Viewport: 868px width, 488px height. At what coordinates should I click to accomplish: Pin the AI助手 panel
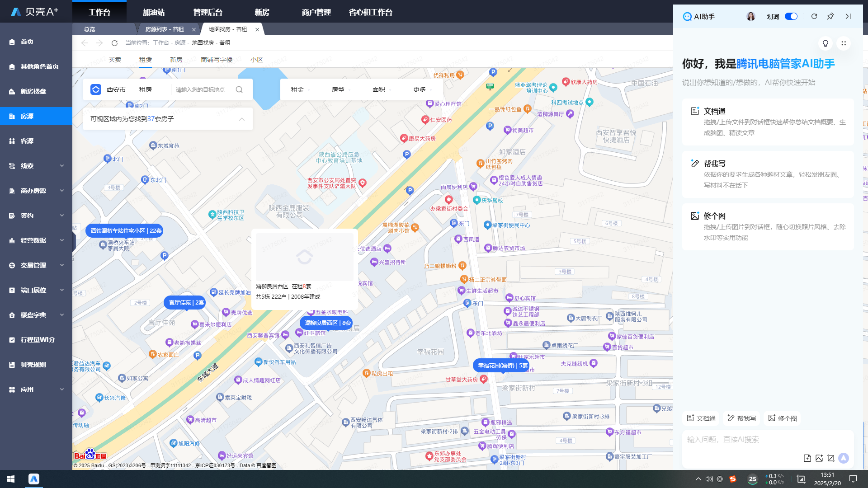tap(830, 16)
